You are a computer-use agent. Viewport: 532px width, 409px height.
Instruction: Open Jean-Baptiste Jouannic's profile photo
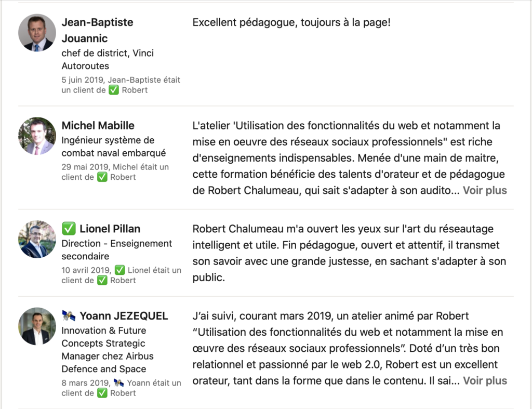coord(37,33)
